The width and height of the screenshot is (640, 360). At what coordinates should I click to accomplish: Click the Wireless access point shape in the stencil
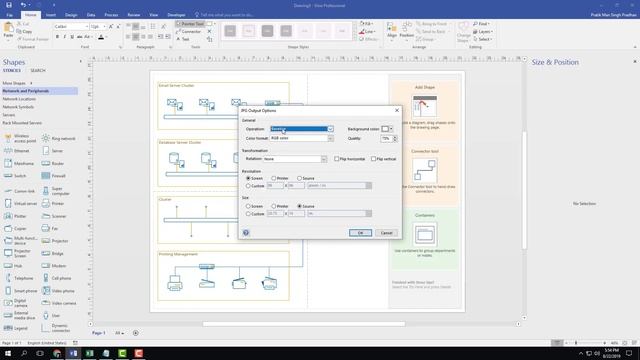click(20, 138)
